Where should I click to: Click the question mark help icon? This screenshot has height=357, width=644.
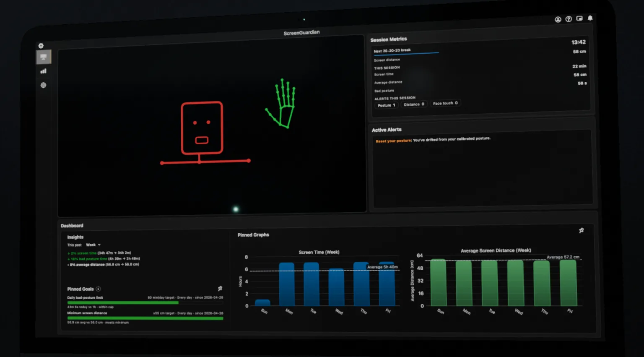[569, 19]
